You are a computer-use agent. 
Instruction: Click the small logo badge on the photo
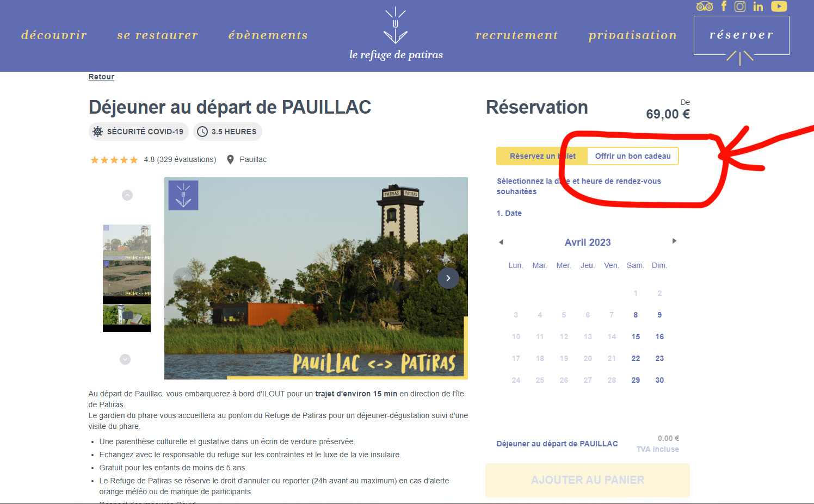pyautogui.click(x=183, y=195)
